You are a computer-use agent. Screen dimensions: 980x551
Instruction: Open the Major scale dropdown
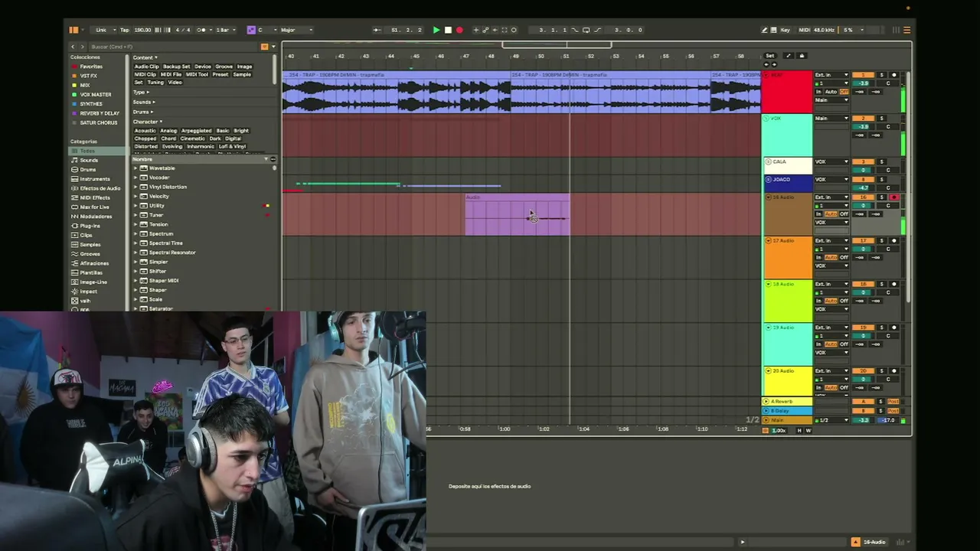[x=296, y=30]
